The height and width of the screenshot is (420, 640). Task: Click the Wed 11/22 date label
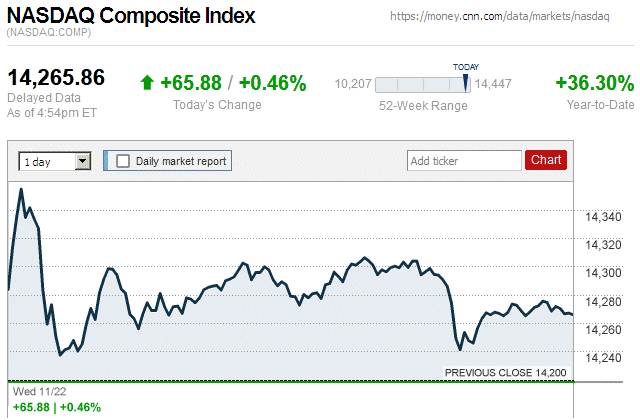(x=34, y=391)
